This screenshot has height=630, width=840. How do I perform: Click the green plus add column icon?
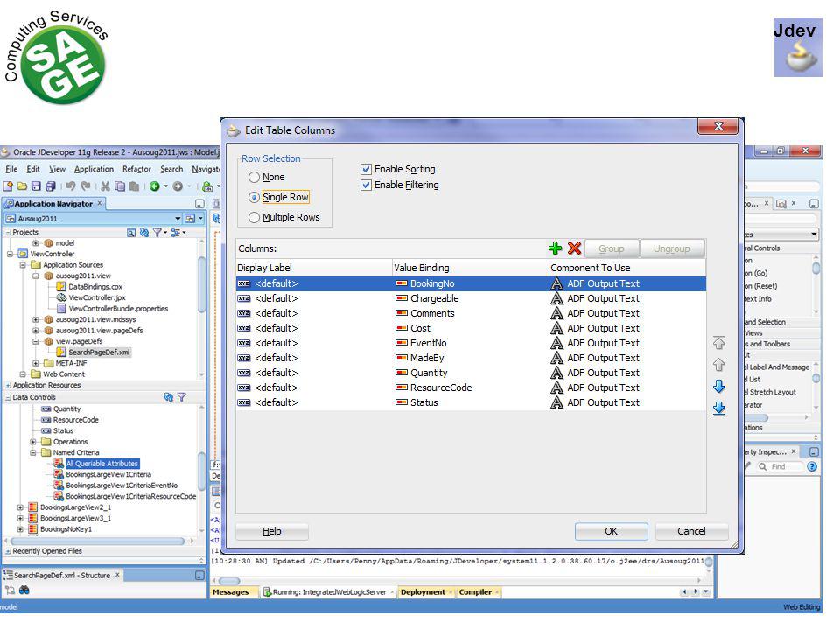click(555, 248)
